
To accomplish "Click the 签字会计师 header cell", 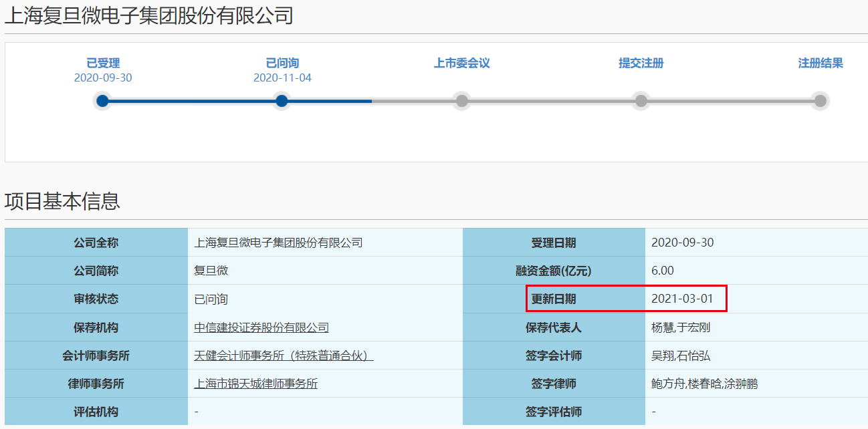I will click(554, 355).
